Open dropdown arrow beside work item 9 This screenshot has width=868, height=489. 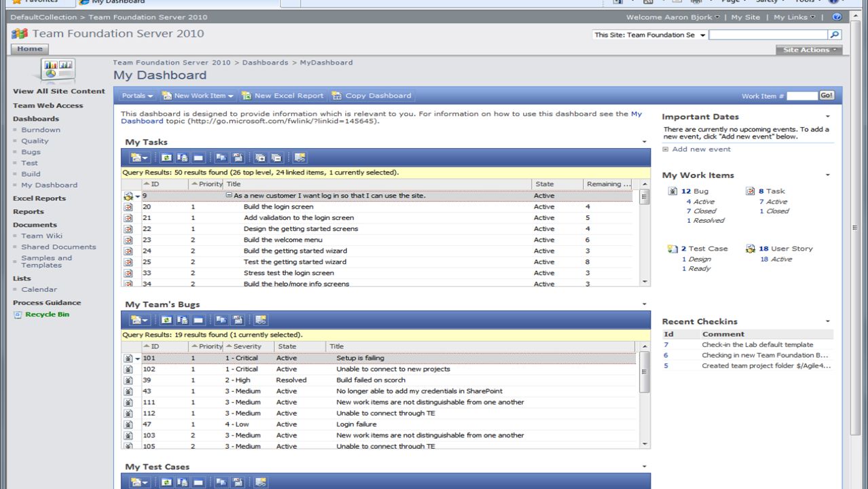pyautogui.click(x=138, y=196)
